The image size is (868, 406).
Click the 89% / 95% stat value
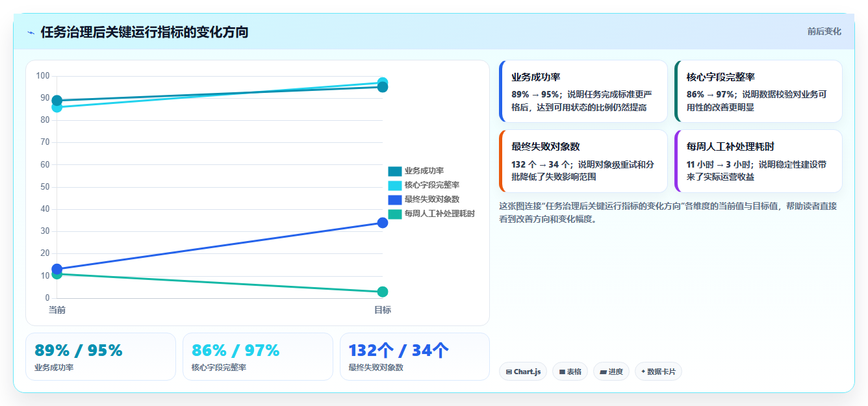click(x=79, y=350)
